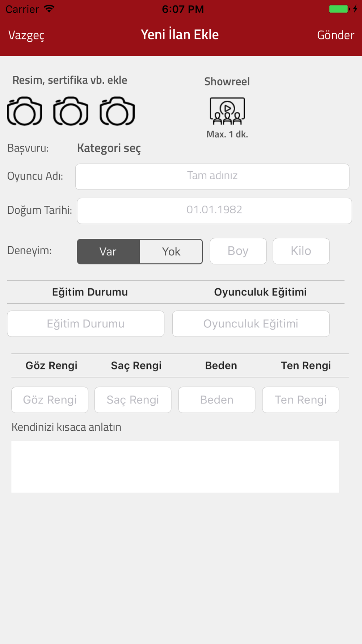
Task: Check the battery icon in status bar
Action: [x=339, y=9]
